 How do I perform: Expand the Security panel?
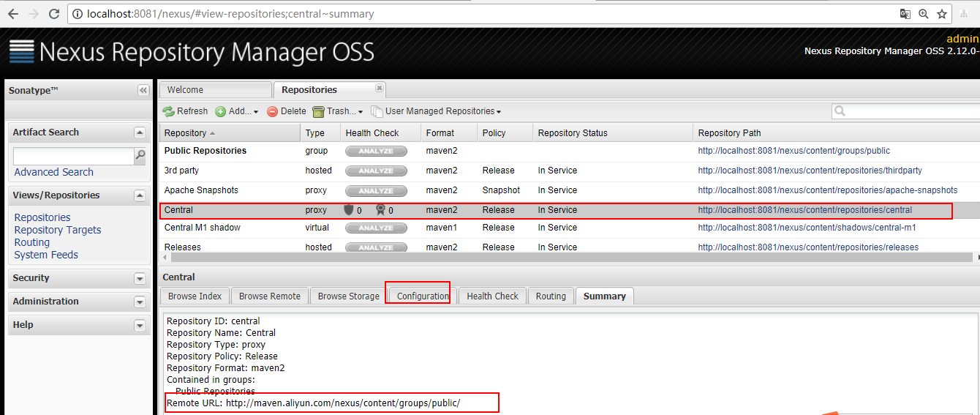pos(140,278)
